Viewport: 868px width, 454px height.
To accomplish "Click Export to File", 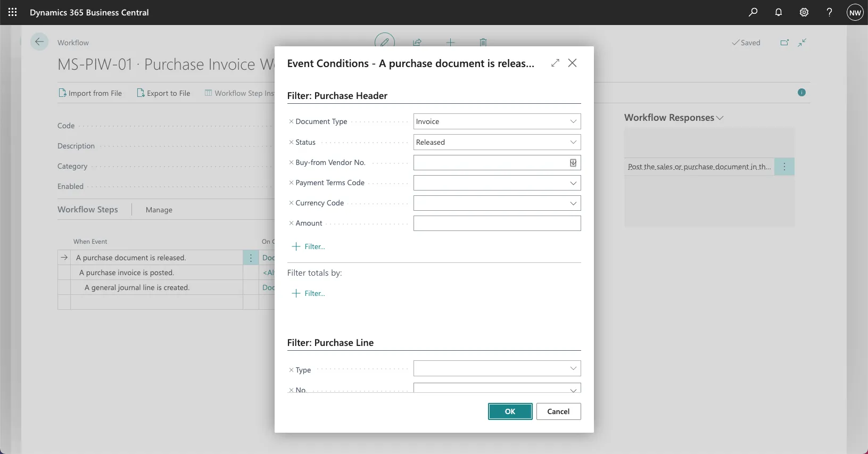I will coord(163,93).
